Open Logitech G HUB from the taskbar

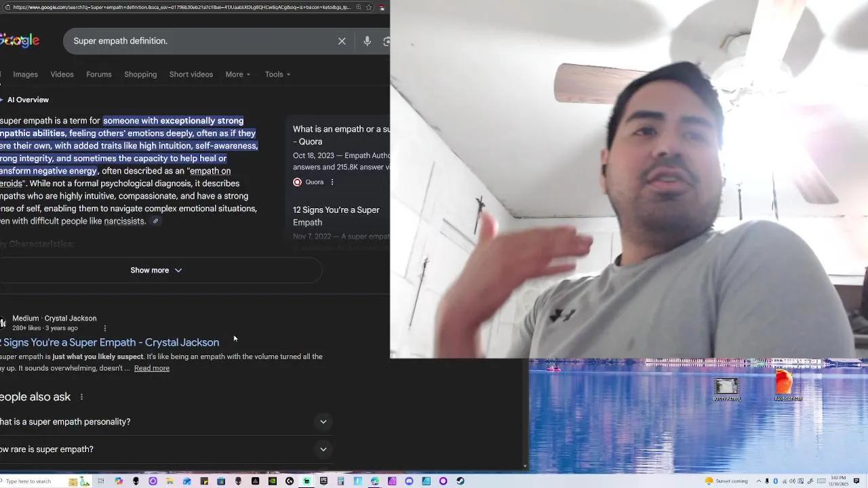click(x=290, y=481)
